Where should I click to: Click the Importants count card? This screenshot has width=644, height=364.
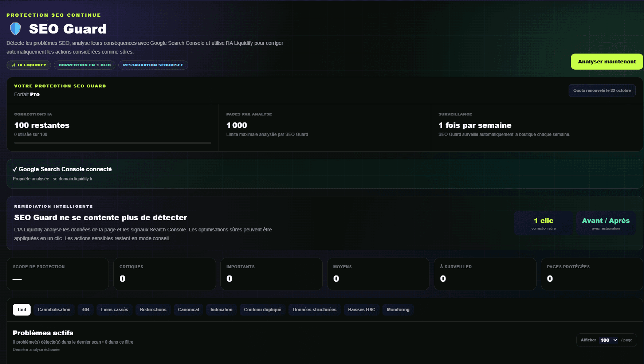point(271,274)
